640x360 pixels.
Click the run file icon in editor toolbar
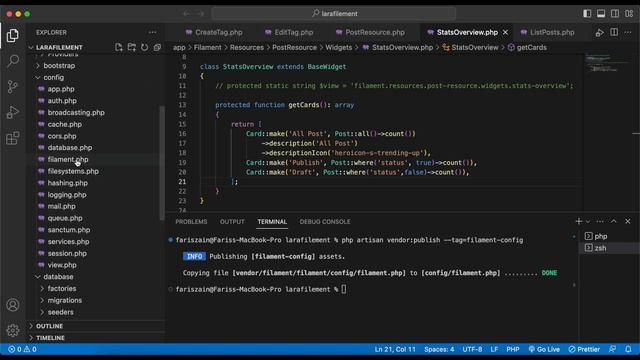(x=600, y=32)
